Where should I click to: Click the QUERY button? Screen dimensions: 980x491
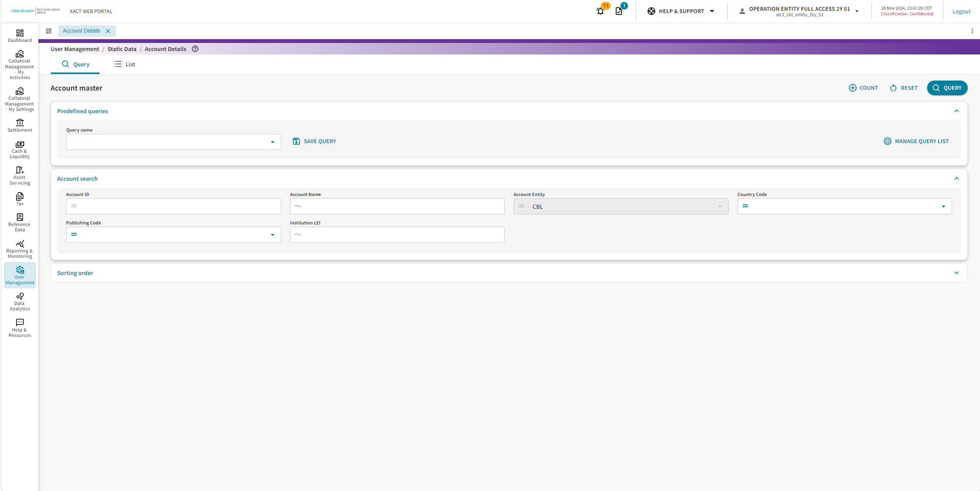947,88
